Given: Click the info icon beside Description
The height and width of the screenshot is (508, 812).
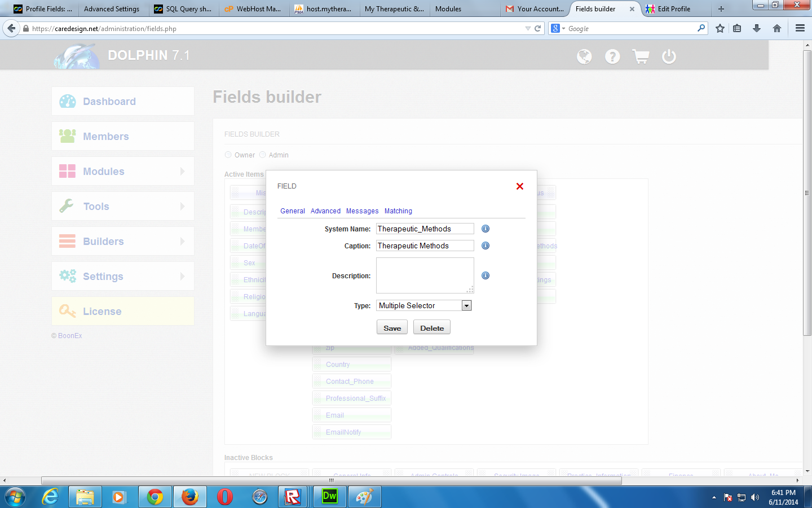Looking at the screenshot, I should tap(486, 275).
